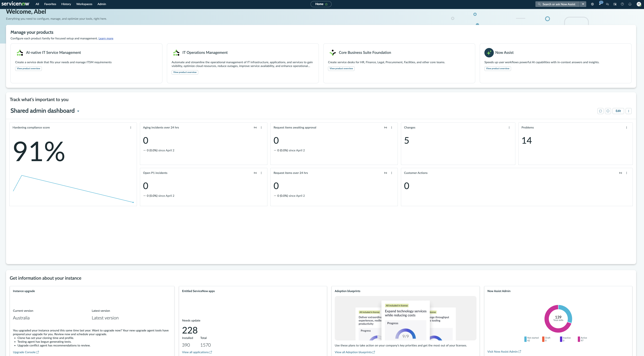Open Changes widget options menu
644x356 pixels.
click(509, 128)
